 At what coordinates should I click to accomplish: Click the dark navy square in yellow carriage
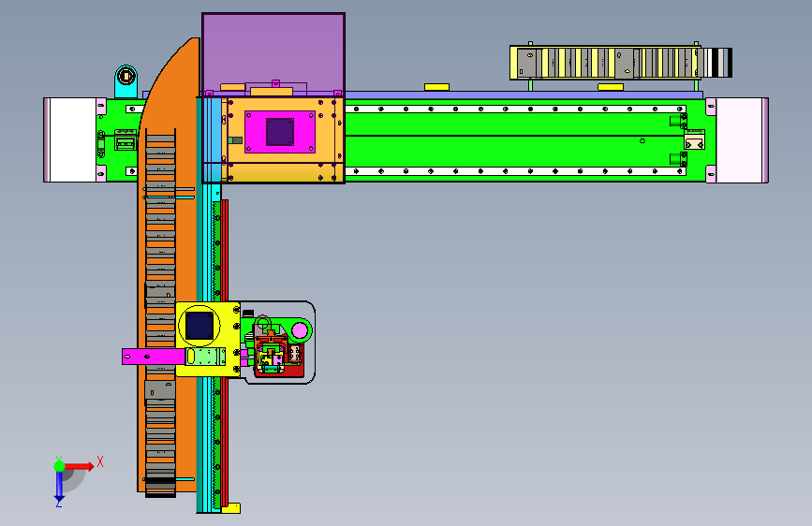(x=199, y=326)
